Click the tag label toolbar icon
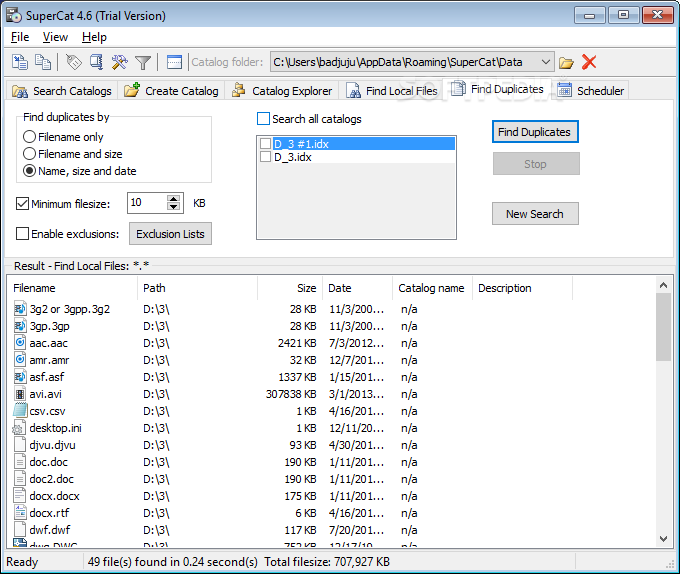 74,62
